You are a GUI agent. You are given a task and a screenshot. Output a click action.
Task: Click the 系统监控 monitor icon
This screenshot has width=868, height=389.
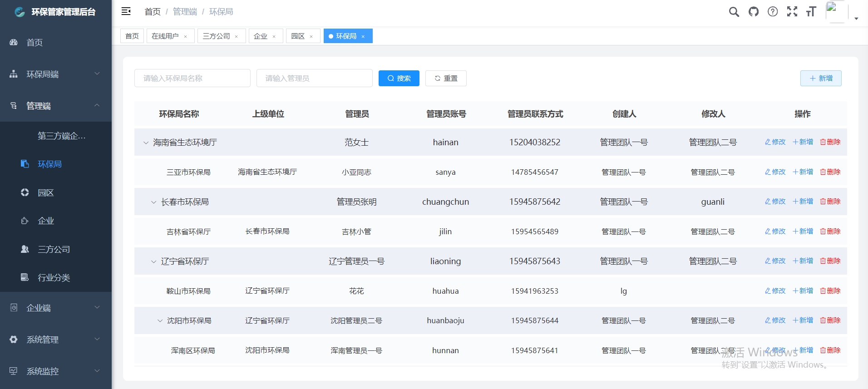(14, 371)
